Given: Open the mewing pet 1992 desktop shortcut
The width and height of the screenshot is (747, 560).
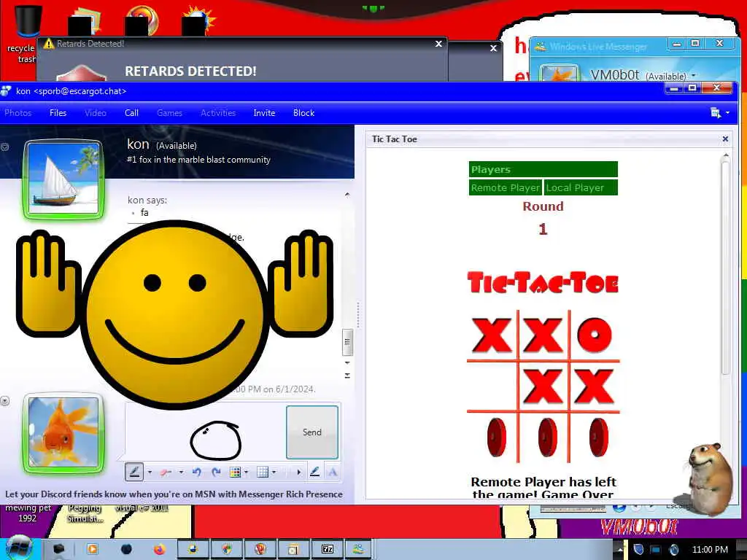Looking at the screenshot, I should 28,513.
